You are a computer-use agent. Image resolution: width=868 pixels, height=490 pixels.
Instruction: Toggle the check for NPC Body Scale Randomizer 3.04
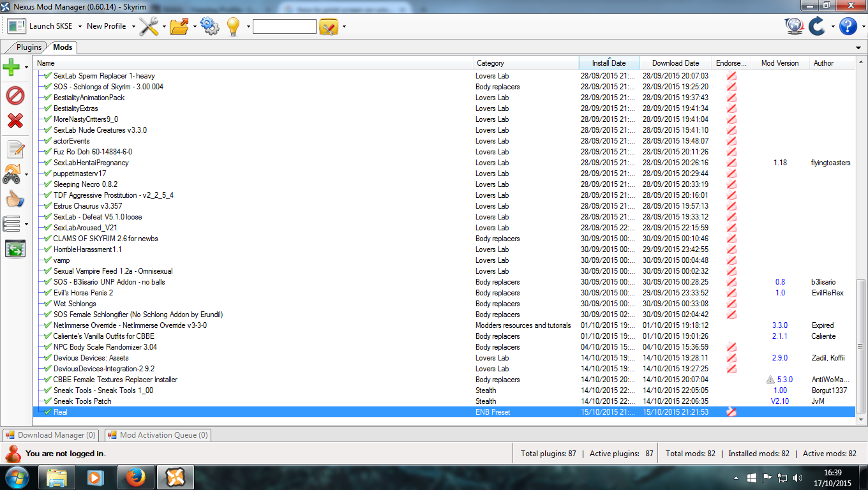(48, 347)
